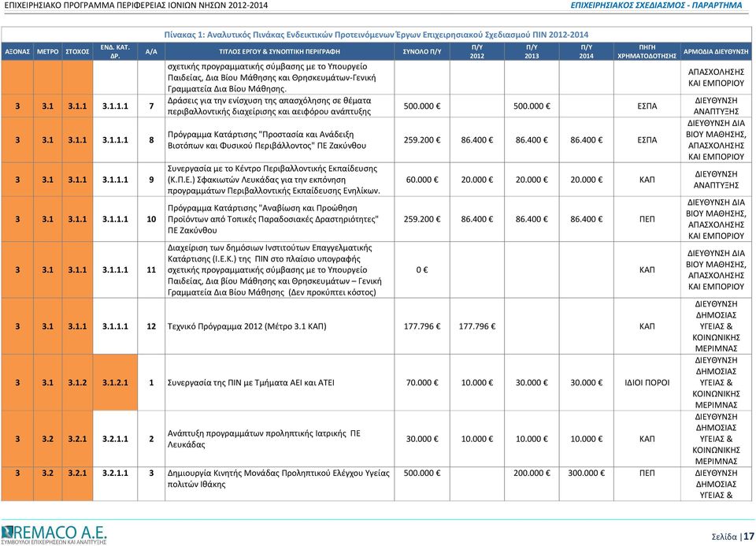The width and height of the screenshot is (756, 546).
Task: Click 2013 value '200.000 €' in Ιθάκης row
Action: tap(532, 474)
